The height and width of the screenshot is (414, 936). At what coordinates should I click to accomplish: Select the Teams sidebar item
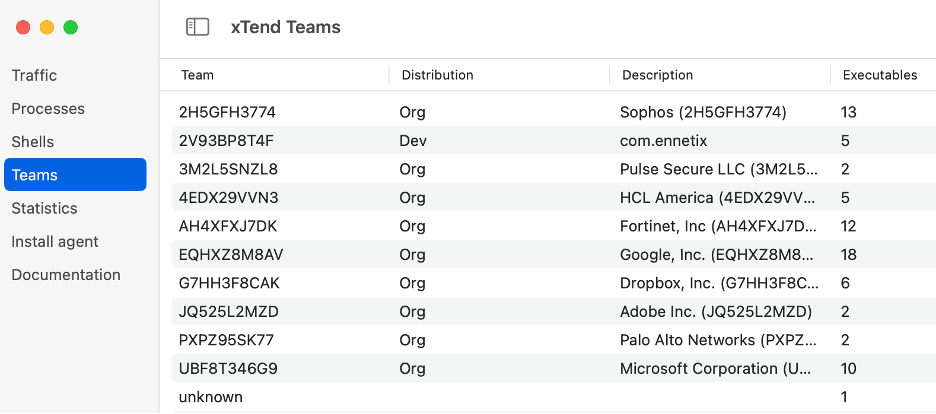click(x=75, y=175)
